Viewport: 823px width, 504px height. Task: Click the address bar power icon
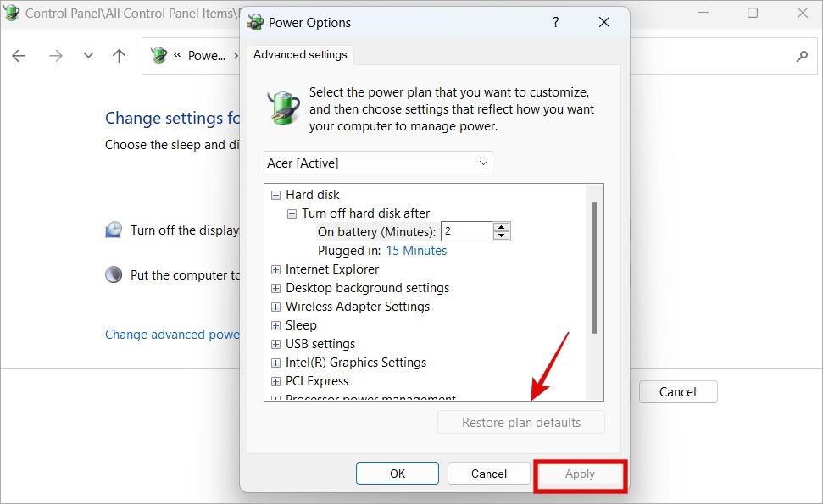[x=158, y=55]
